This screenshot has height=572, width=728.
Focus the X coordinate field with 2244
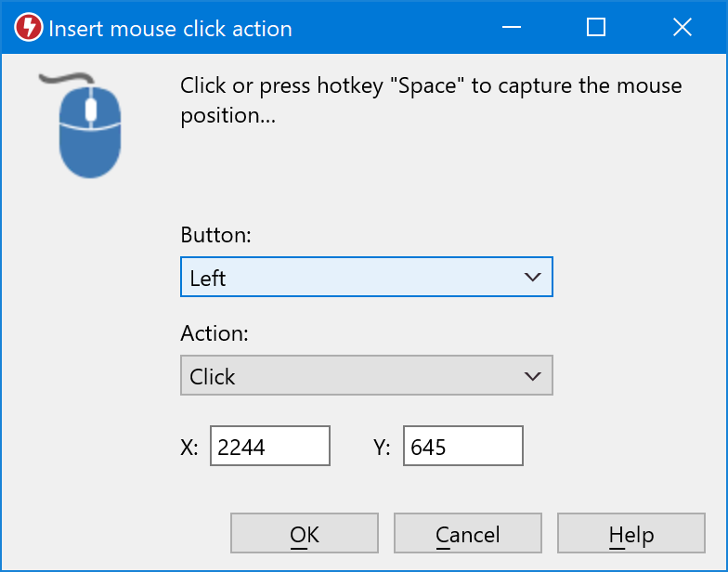269,447
